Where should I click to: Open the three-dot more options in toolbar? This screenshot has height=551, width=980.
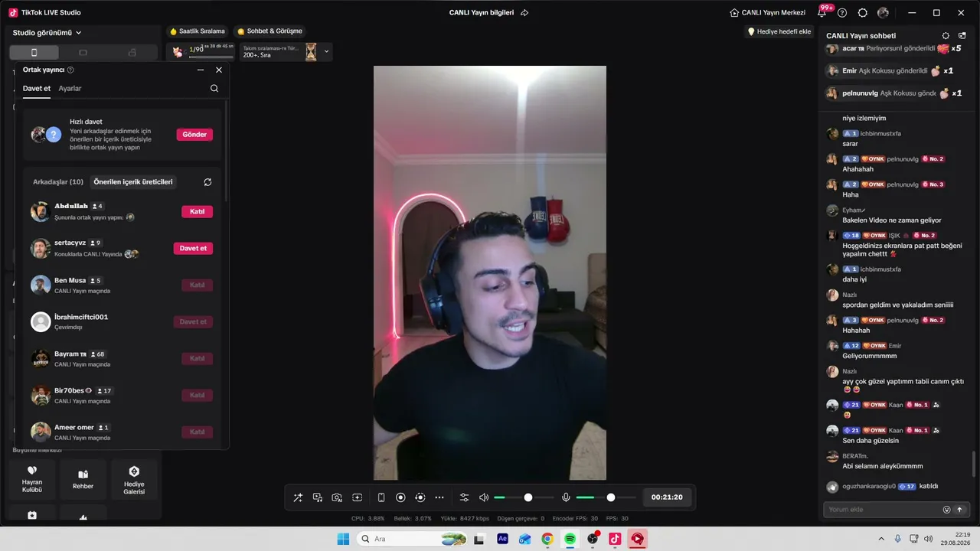pos(439,497)
